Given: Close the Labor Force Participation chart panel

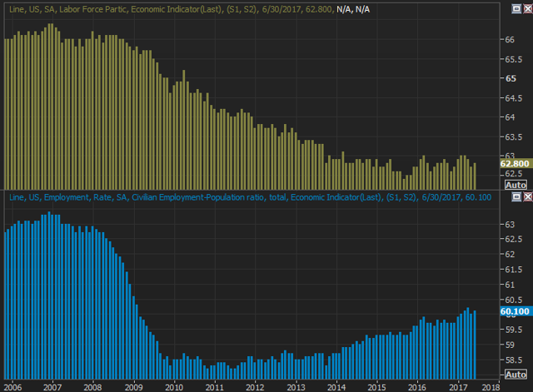Looking at the screenshot, I should pos(528,9).
